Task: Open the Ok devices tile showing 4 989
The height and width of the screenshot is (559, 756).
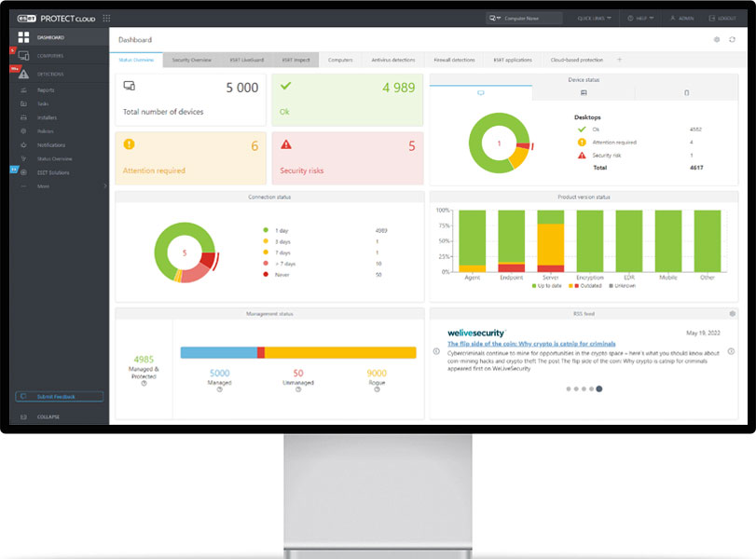Action: tap(347, 100)
